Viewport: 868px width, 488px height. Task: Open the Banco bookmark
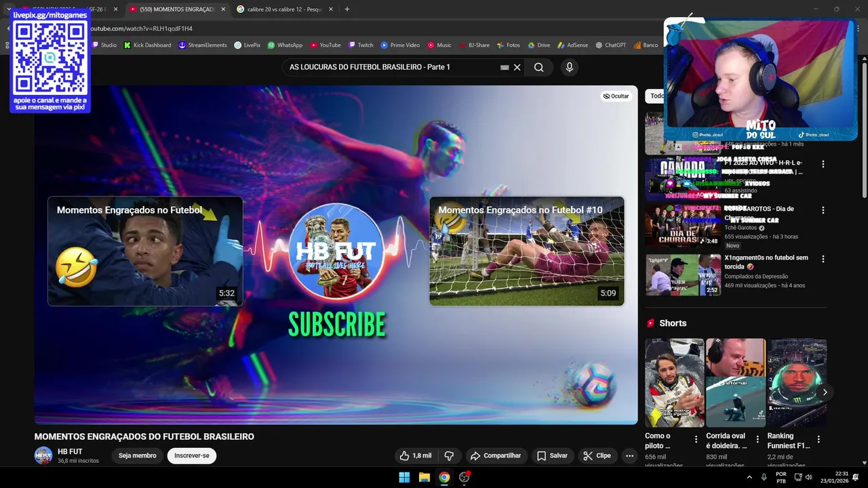[x=646, y=45]
